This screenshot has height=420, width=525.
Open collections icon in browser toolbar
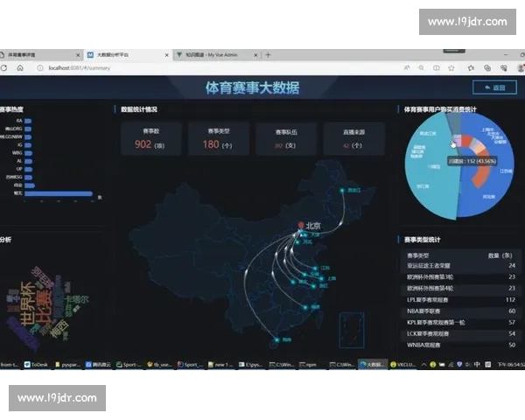(487, 68)
